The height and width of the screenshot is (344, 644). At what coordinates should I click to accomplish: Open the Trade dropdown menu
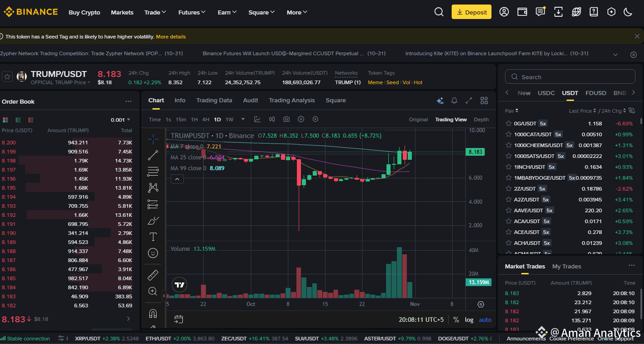(155, 12)
